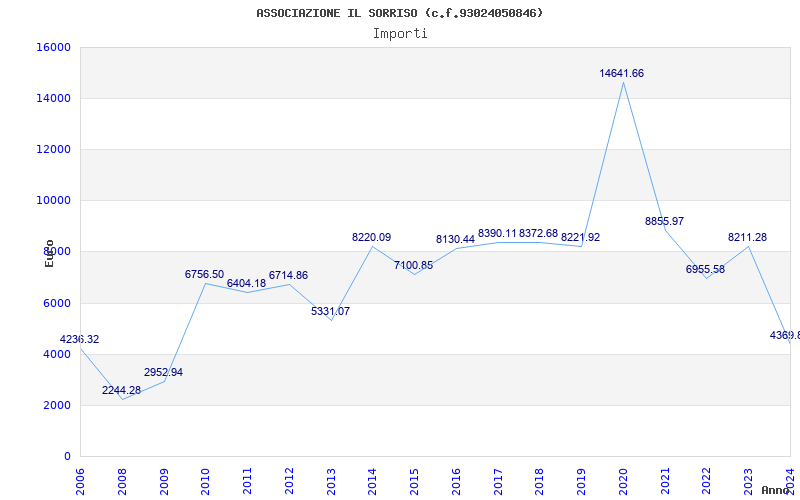Click the 6404.18 value label

coord(246,283)
